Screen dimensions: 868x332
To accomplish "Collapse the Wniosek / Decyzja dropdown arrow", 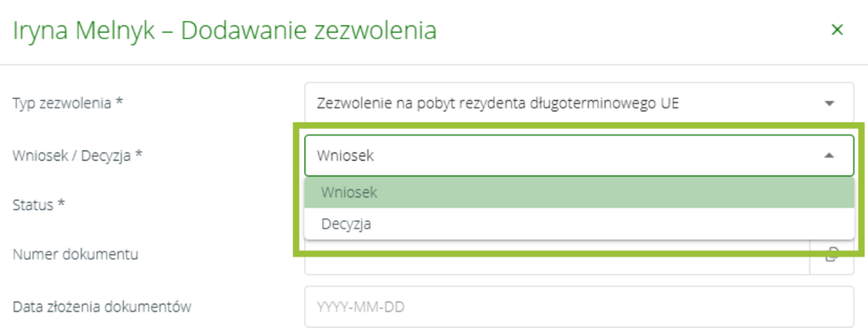I will click(x=829, y=156).
